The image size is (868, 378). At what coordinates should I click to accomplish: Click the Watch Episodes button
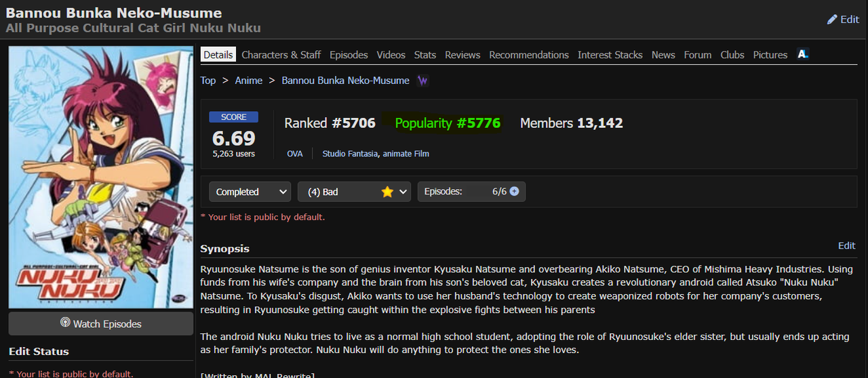coord(101,324)
